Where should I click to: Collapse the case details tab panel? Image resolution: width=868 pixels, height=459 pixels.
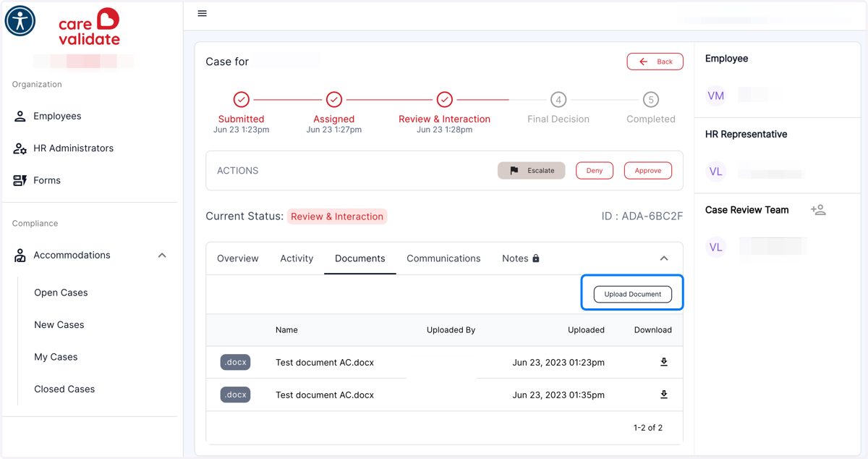pos(664,258)
